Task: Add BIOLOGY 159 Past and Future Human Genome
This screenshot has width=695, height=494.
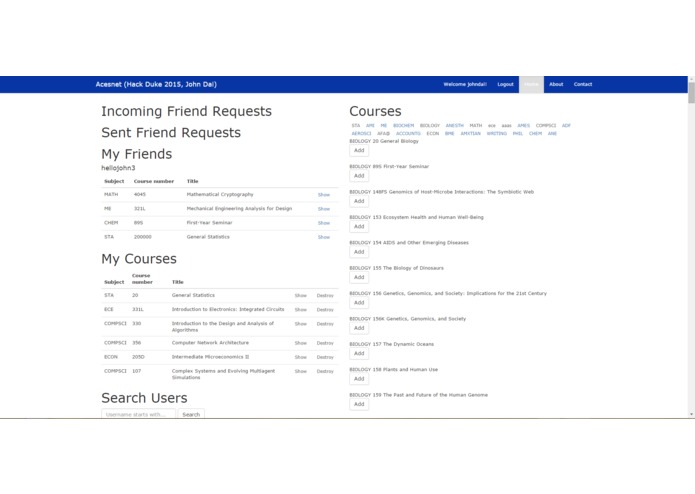Action: (359, 404)
